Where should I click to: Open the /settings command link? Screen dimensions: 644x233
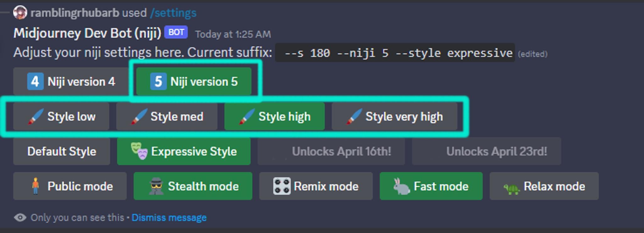pos(173,13)
